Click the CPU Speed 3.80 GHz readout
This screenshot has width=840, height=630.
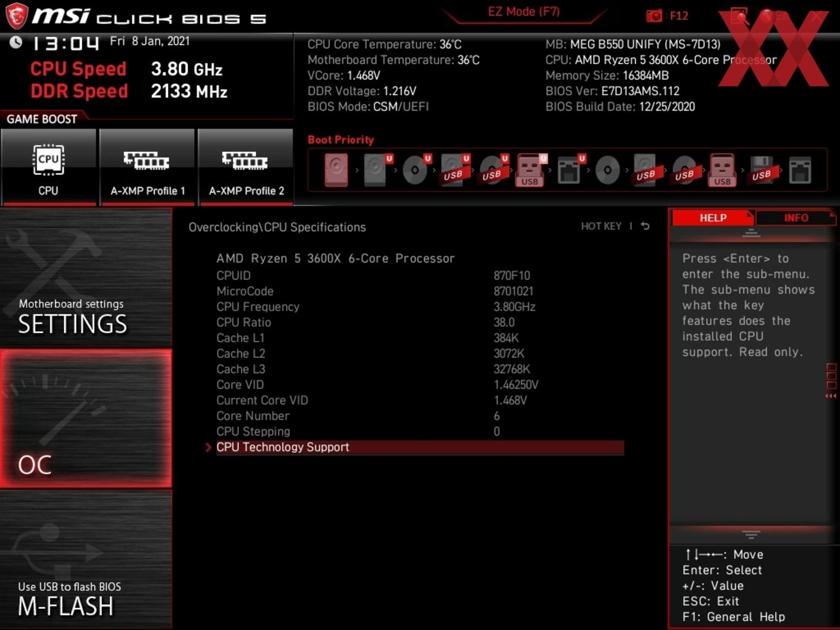click(127, 69)
